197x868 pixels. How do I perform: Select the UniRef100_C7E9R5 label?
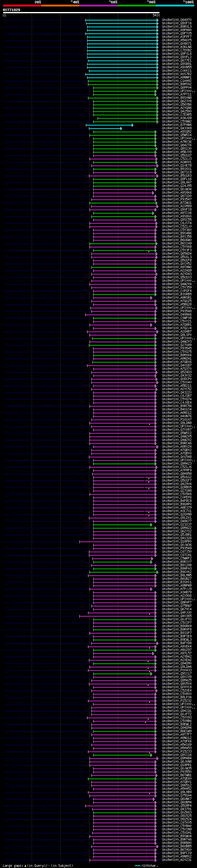tap(177, 115)
